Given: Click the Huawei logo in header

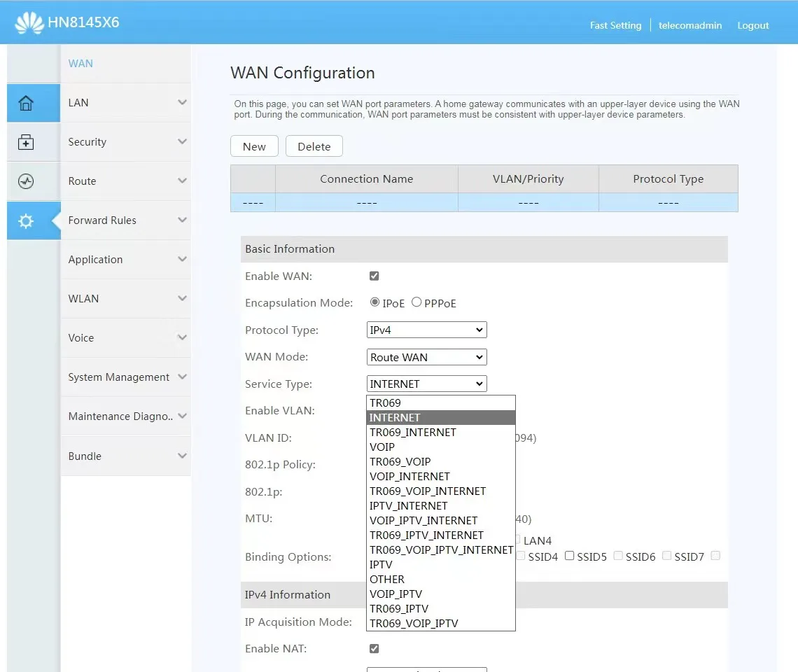Looking at the screenshot, I should pyautogui.click(x=29, y=22).
